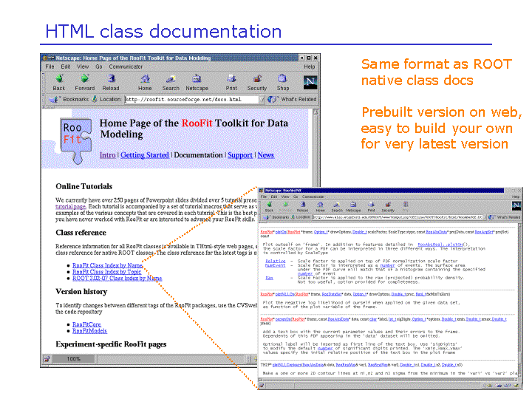
Task: Click the Netscape toolbar button in the large window
Action: click(197, 83)
